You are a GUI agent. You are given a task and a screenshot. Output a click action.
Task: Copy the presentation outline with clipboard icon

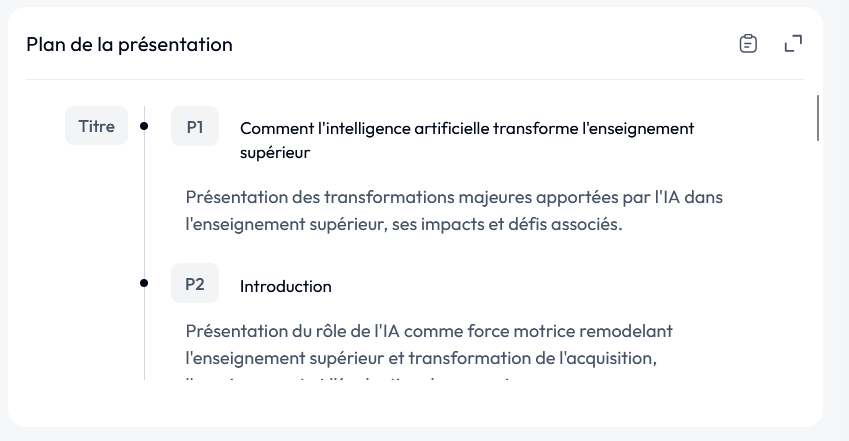coord(748,44)
